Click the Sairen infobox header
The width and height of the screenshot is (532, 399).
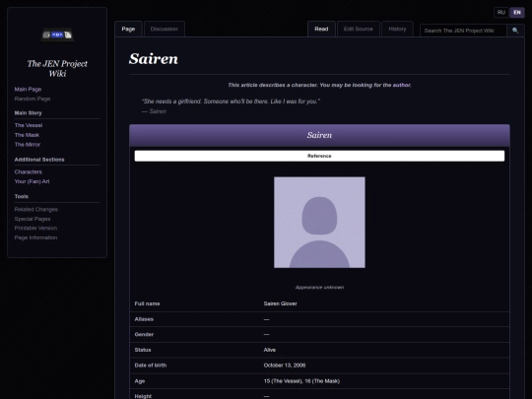[x=319, y=135]
